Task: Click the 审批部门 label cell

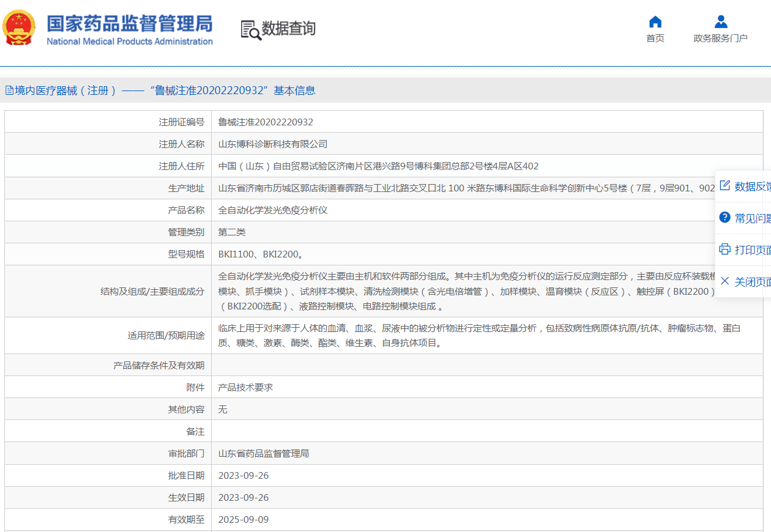Action: pos(108,453)
